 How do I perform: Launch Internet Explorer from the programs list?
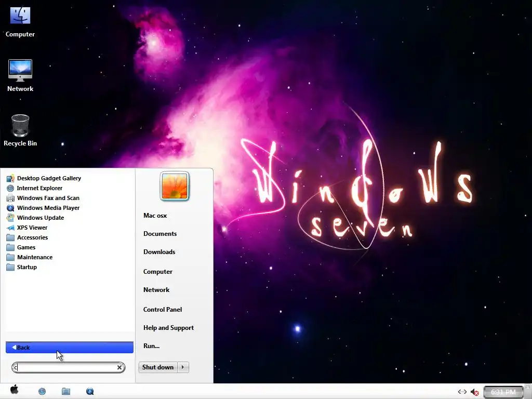[39, 188]
